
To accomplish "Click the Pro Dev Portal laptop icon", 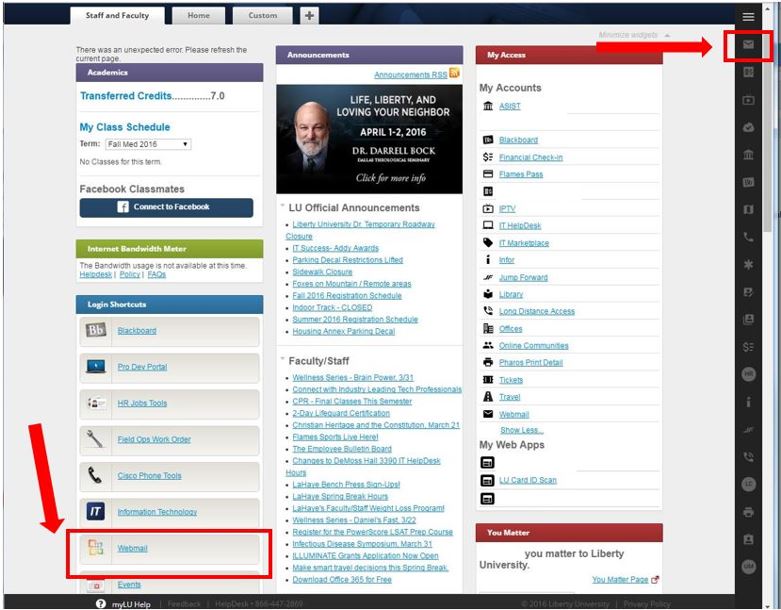I will [x=96, y=366].
